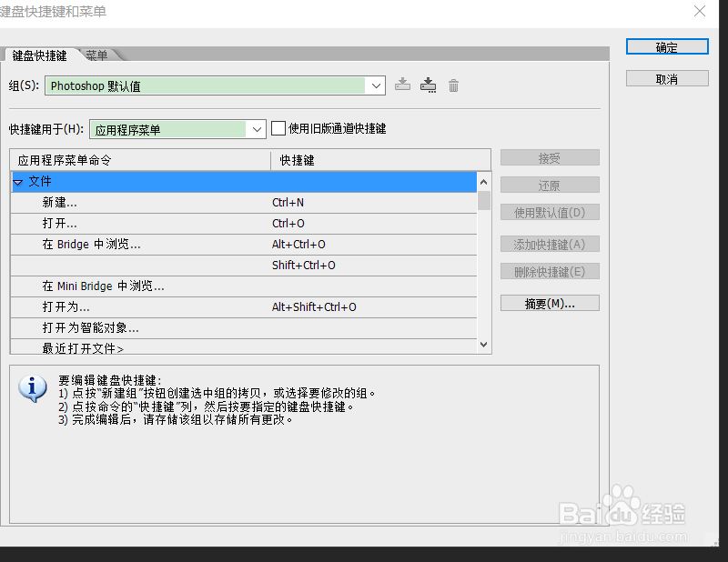Collapse the 文件 menu group
728x562 pixels.
(18, 182)
